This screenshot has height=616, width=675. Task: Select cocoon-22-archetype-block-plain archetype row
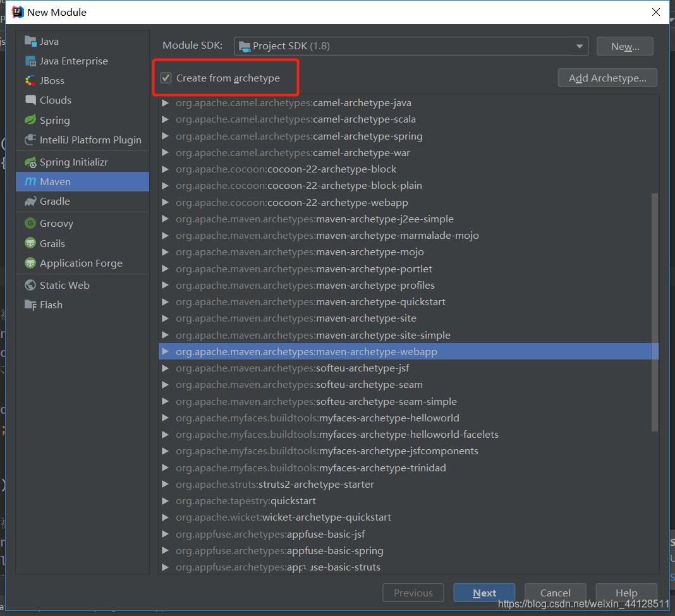tap(408, 186)
